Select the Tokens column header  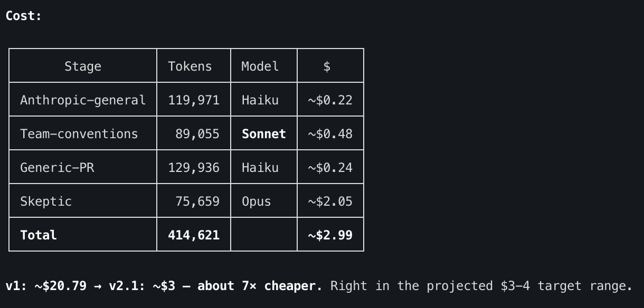190,66
